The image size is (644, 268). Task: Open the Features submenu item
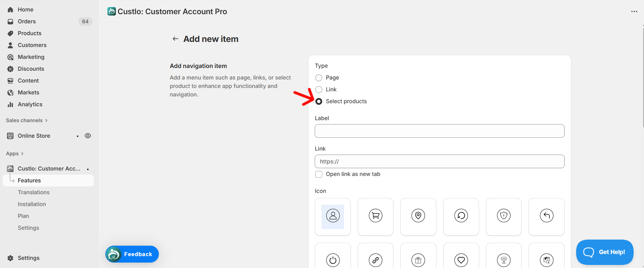click(x=48, y=180)
